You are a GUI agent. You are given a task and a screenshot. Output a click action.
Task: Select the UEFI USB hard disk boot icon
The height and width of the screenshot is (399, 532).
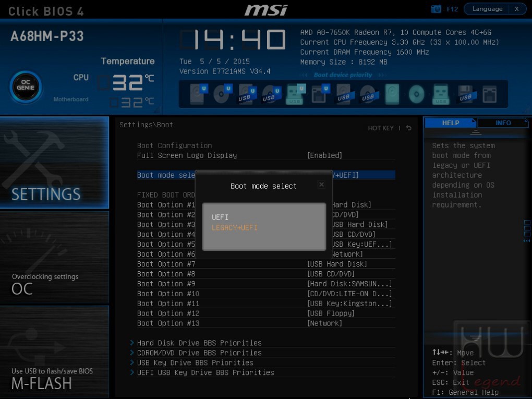click(247, 94)
